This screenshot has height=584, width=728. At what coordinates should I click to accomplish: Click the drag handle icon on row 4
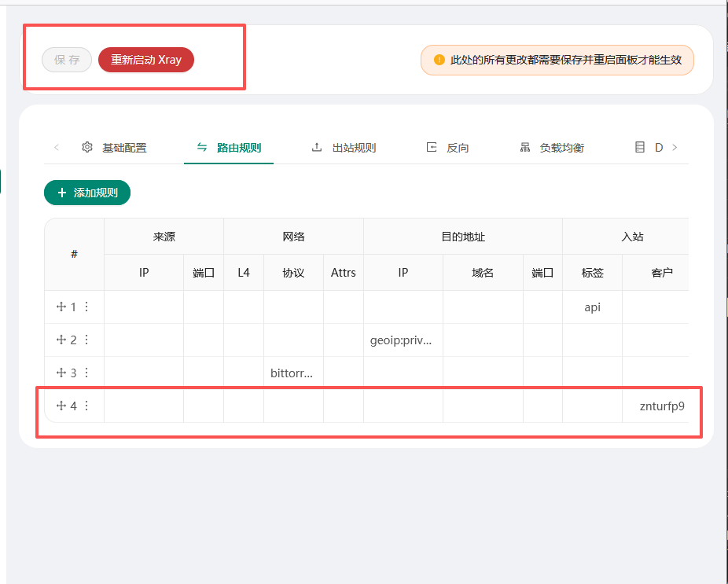[x=61, y=406]
